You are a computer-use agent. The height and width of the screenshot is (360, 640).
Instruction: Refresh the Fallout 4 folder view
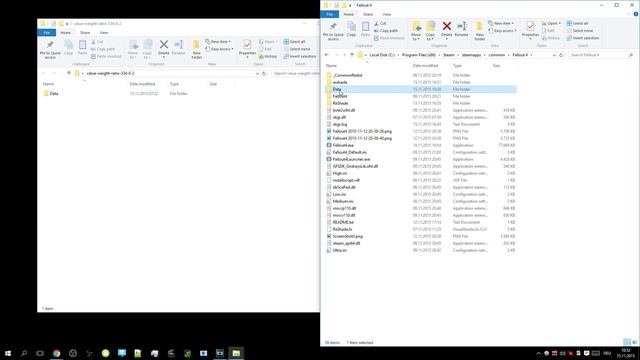561,55
